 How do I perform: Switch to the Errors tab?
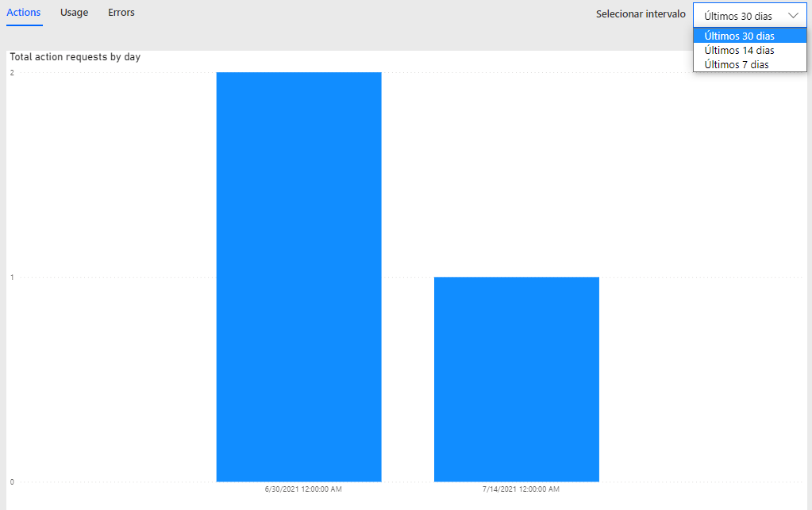point(121,13)
